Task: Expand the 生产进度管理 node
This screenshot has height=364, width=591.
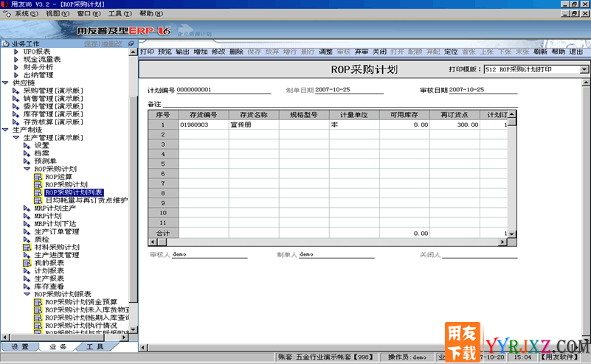Action: click(x=27, y=255)
